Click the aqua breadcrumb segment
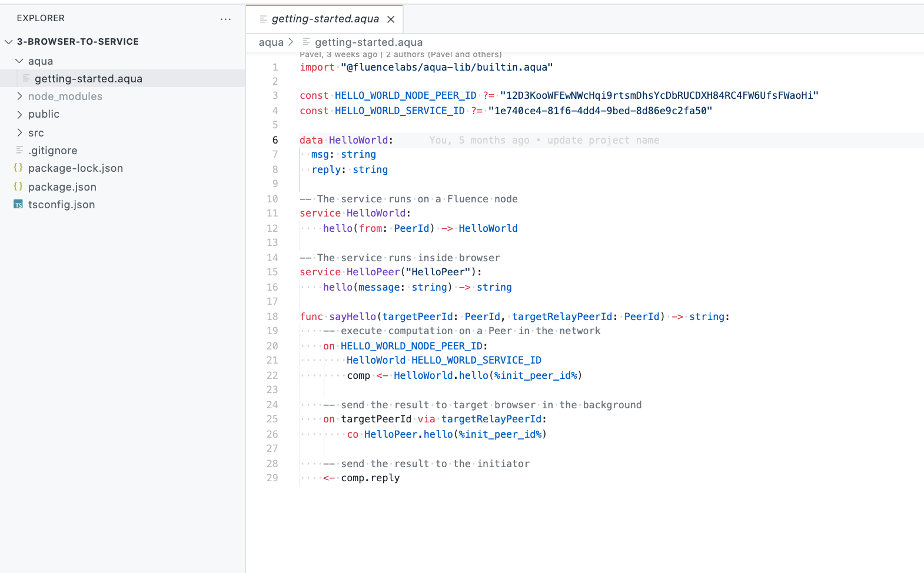 (x=271, y=42)
